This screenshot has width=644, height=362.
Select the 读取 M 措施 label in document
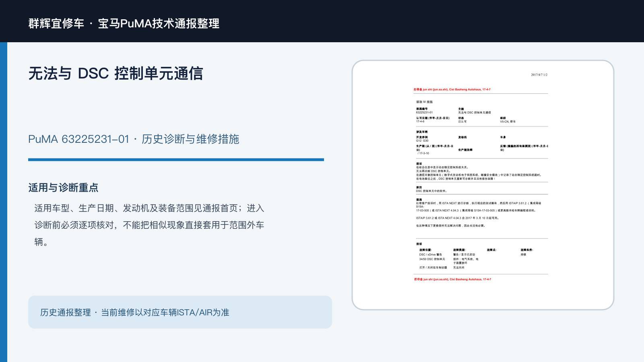[x=424, y=102]
